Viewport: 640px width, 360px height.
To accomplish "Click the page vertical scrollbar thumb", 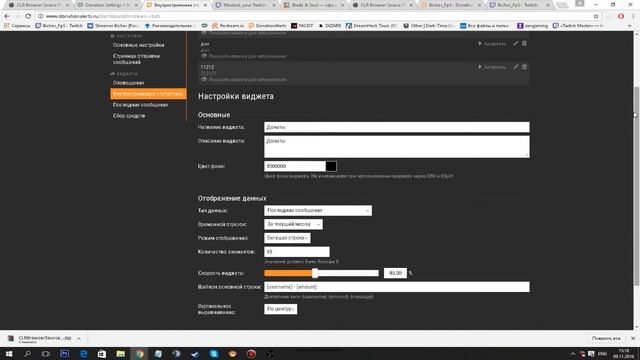I will pos(637,186).
